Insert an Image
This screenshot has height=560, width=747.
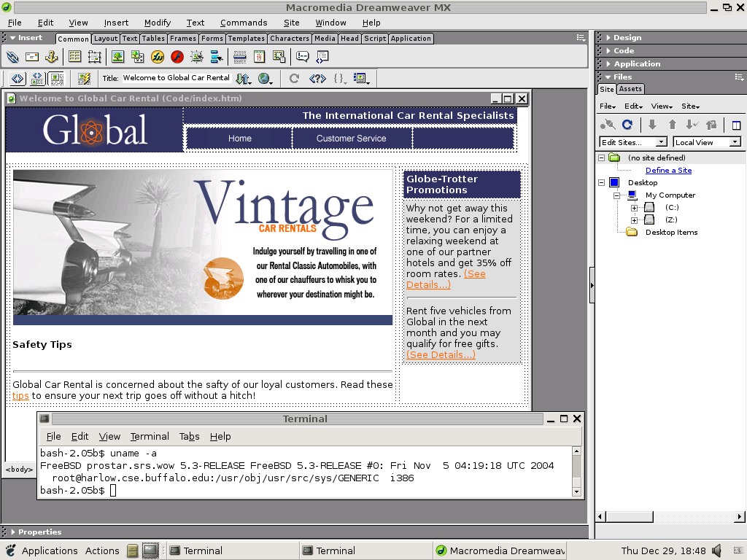point(117,57)
